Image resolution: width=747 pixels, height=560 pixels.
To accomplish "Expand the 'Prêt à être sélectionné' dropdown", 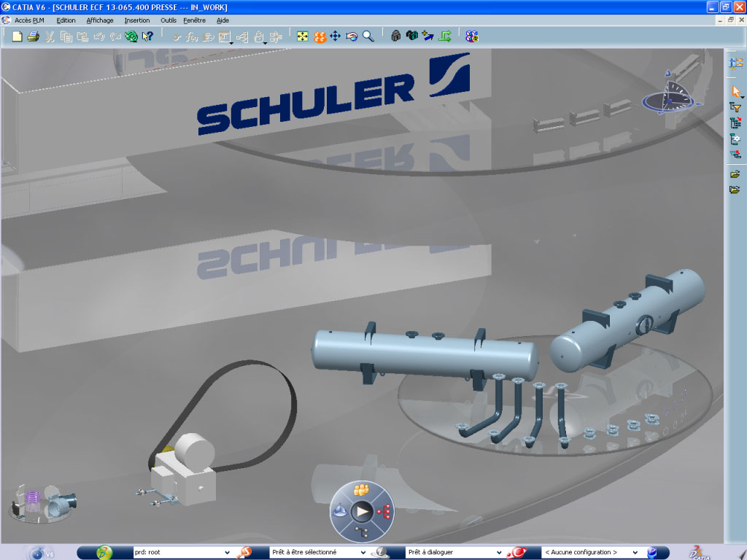I will [363, 553].
